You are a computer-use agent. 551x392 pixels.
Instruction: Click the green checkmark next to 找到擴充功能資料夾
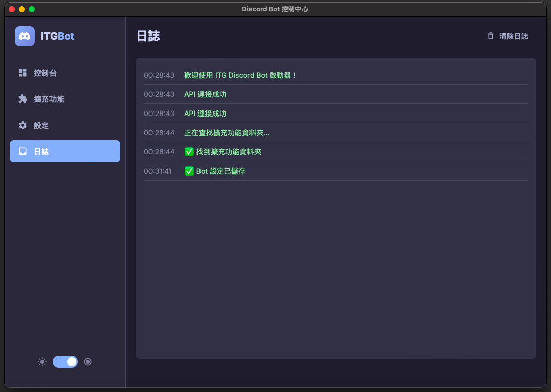tap(189, 152)
